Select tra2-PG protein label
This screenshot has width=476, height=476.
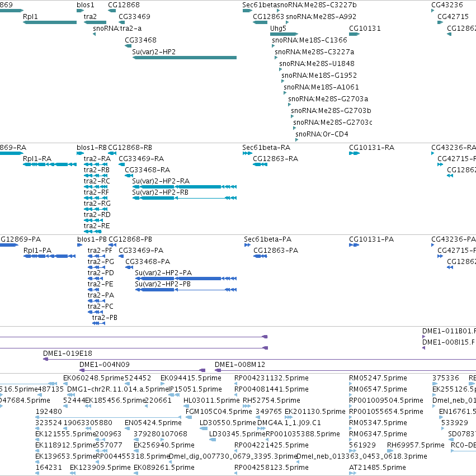101,262
